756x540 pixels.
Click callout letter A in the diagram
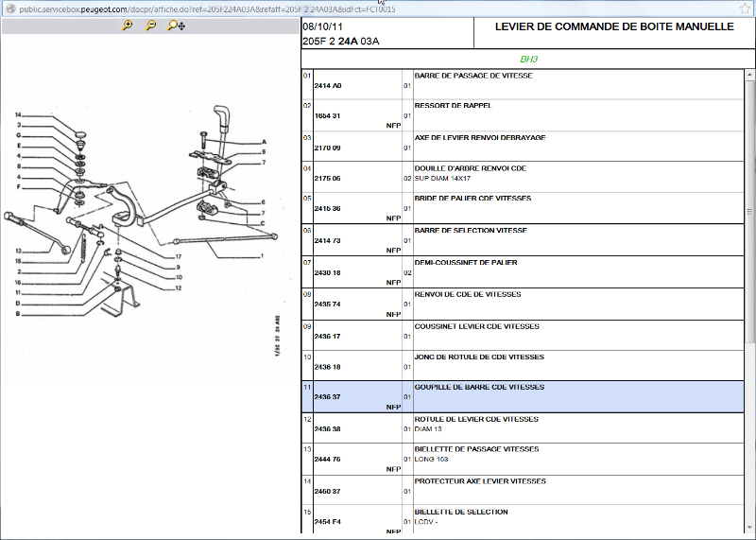click(x=264, y=142)
